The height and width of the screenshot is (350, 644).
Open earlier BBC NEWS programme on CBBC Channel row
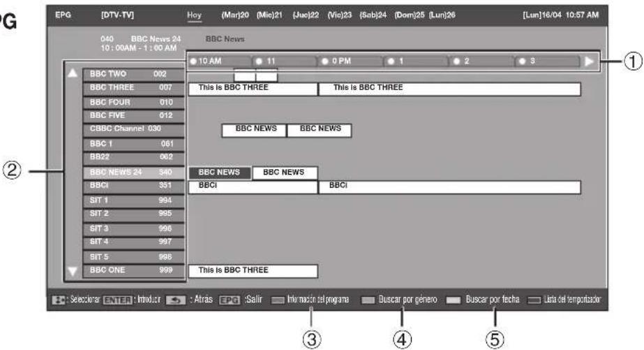[254, 130]
